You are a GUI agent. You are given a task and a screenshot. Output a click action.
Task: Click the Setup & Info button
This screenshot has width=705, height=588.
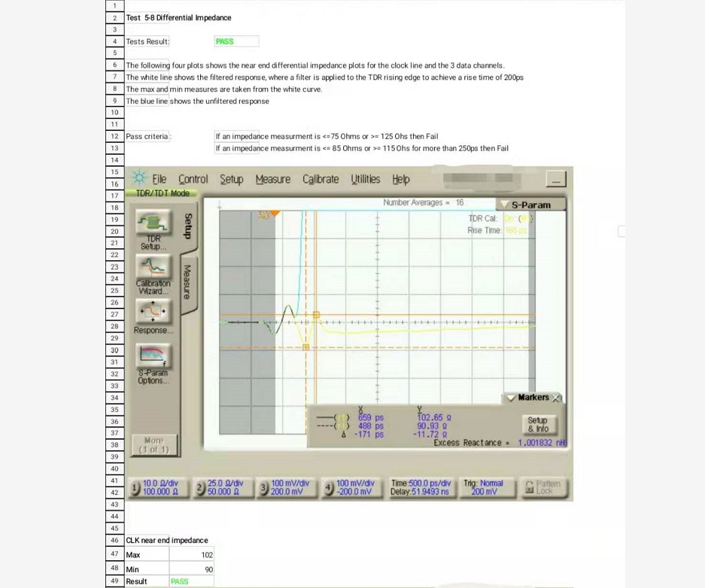(x=537, y=425)
